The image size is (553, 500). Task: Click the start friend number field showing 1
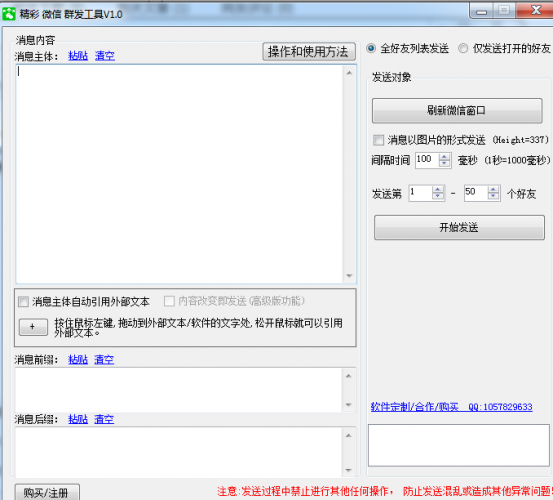[x=420, y=193]
